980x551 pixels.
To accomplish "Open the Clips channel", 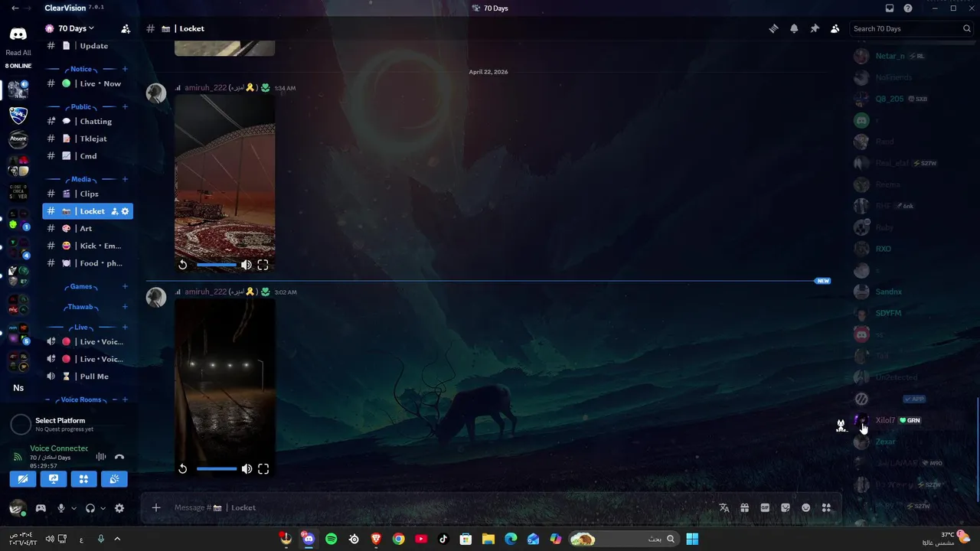I will [x=88, y=194].
